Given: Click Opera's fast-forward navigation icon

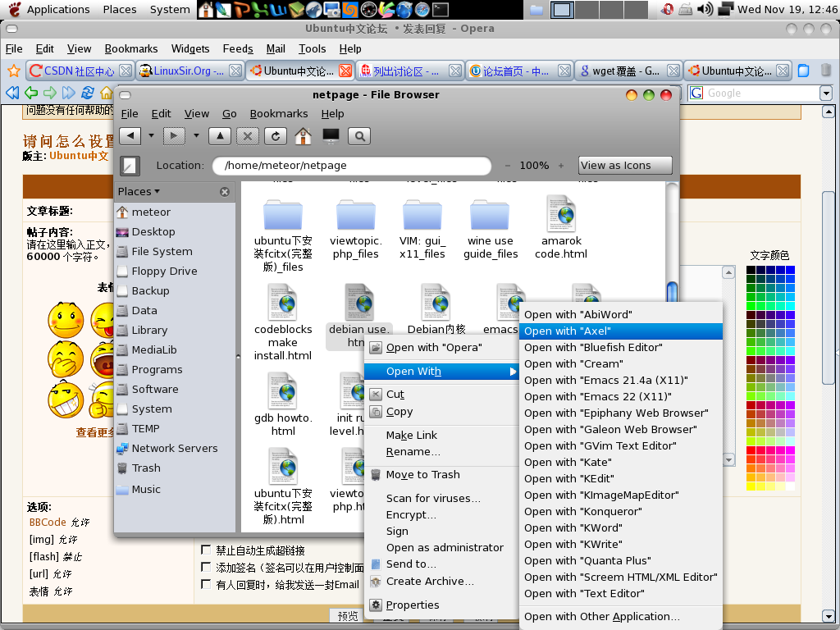Looking at the screenshot, I should (x=69, y=94).
